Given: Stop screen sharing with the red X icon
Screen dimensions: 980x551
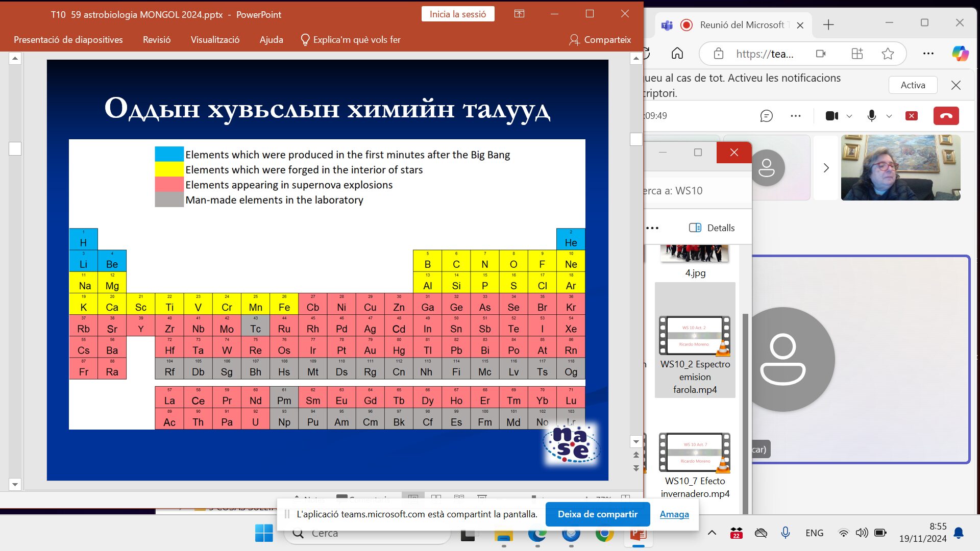Looking at the screenshot, I should point(912,116).
